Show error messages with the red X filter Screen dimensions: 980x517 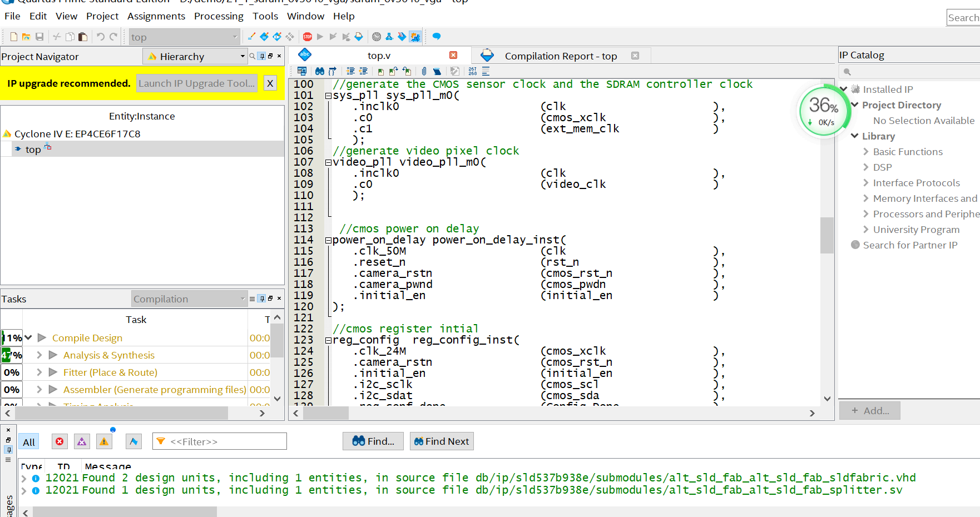point(60,441)
